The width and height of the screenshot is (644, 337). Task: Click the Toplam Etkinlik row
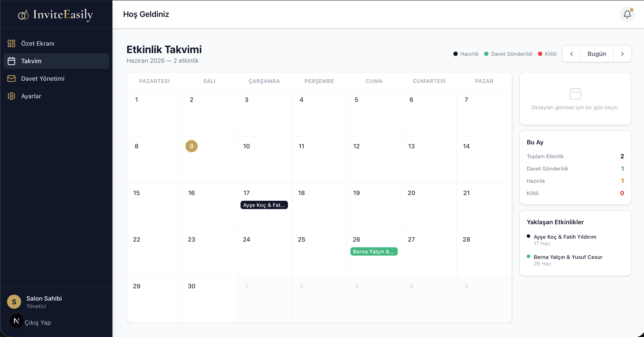(575, 156)
